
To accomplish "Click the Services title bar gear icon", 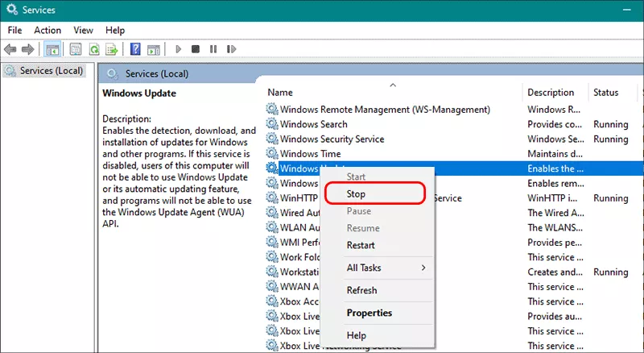I will 12,9.
